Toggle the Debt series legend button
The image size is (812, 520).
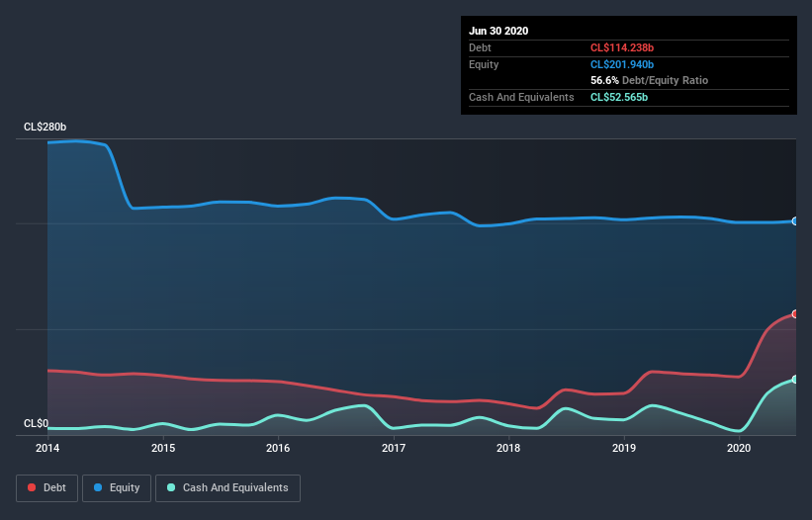(46, 488)
